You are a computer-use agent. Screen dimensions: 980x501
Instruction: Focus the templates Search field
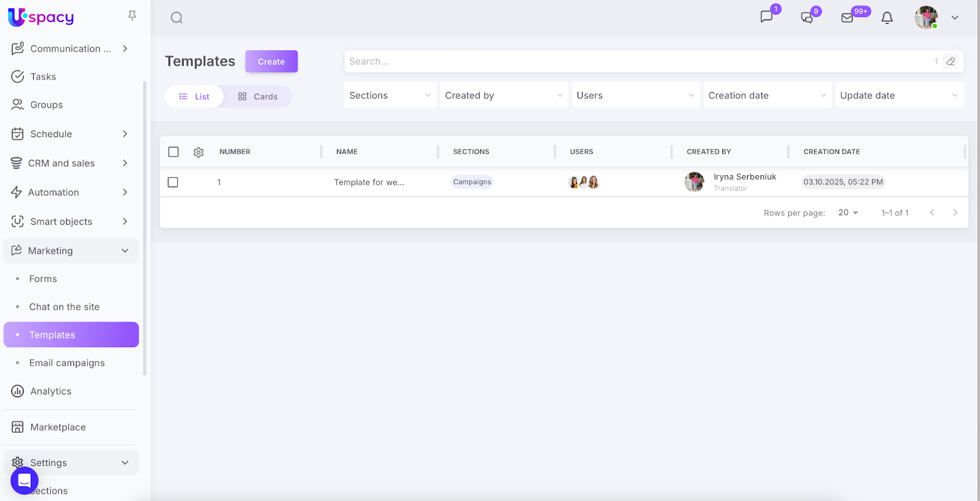click(637, 61)
